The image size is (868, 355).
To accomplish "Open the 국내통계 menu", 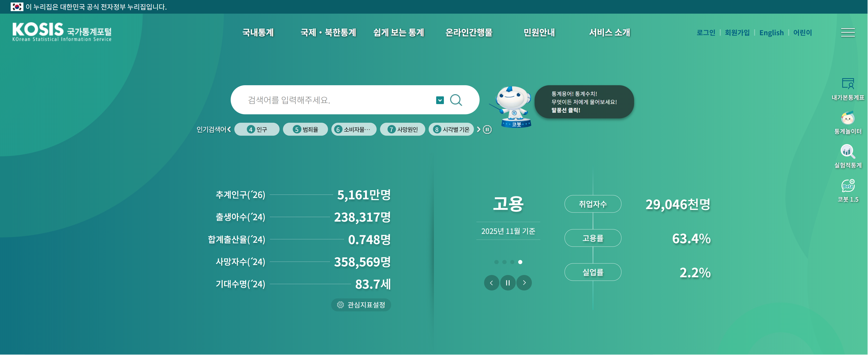I will click(258, 32).
